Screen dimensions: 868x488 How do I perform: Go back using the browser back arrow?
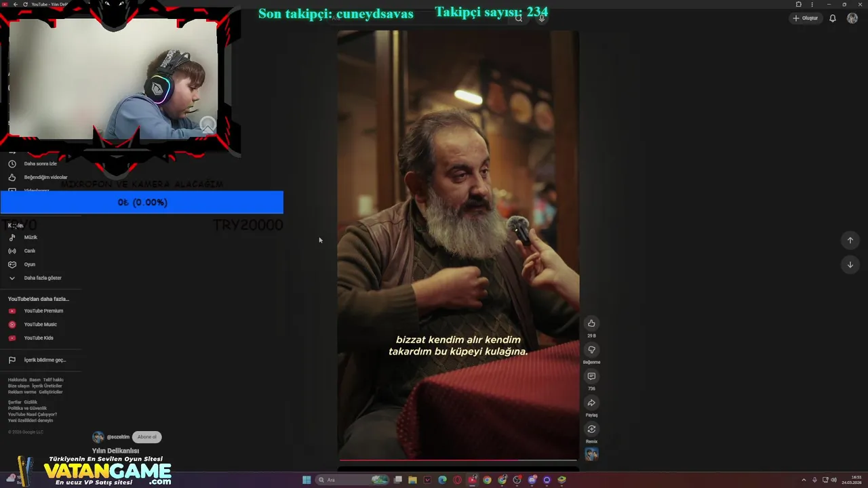15,4
